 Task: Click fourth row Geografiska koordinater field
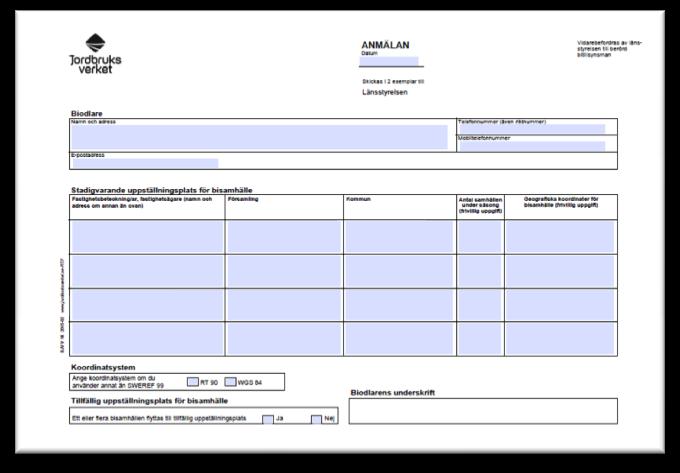point(560,339)
